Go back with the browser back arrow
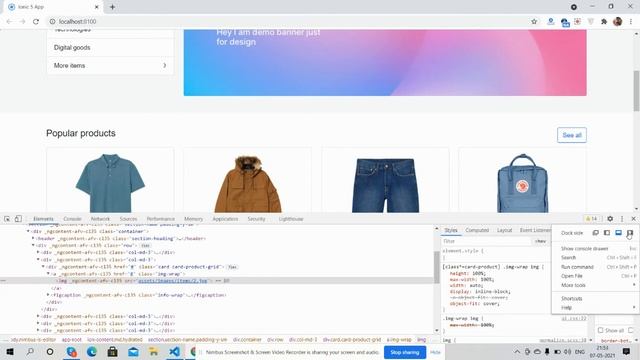 pos(9,22)
